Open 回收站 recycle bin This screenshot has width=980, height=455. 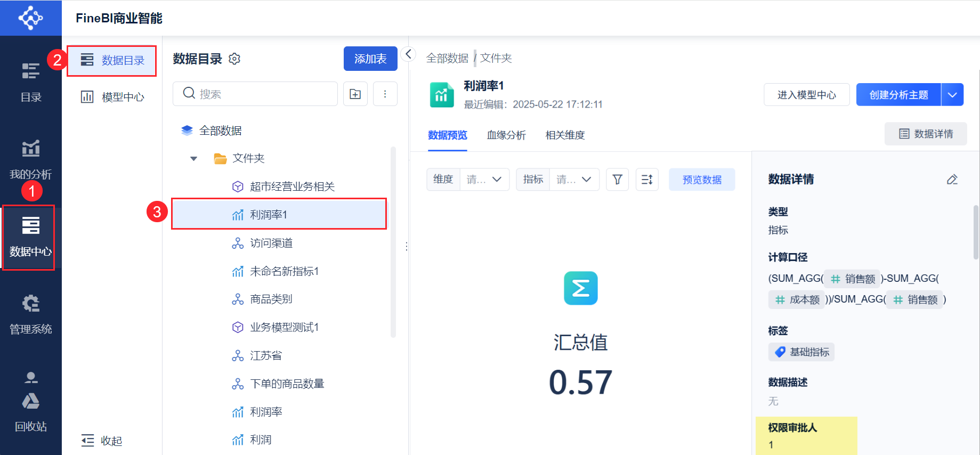31,412
